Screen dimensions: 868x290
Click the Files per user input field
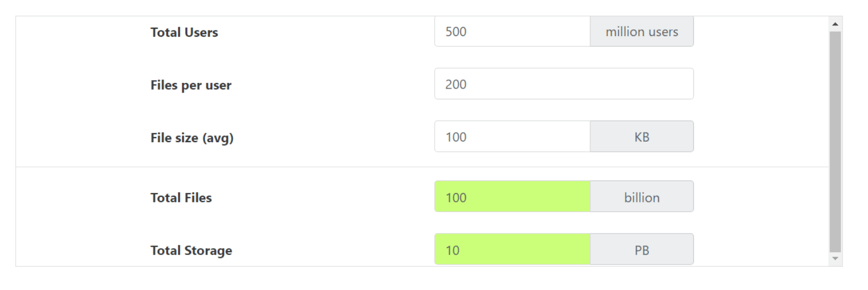[563, 84]
